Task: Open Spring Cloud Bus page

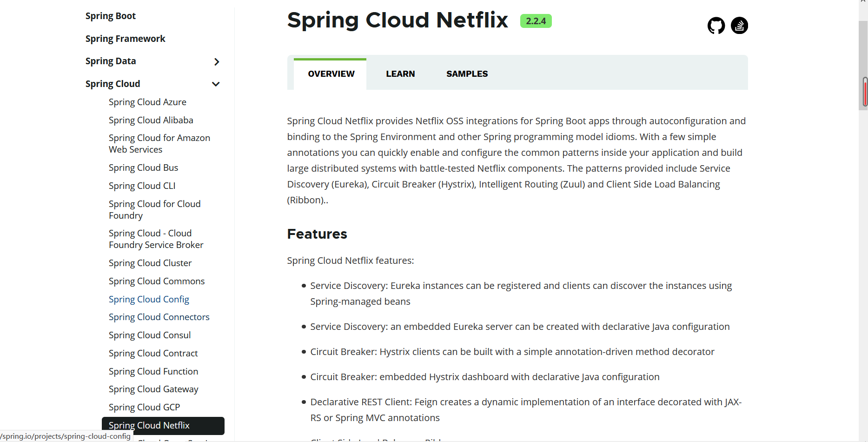Action: 143,168
